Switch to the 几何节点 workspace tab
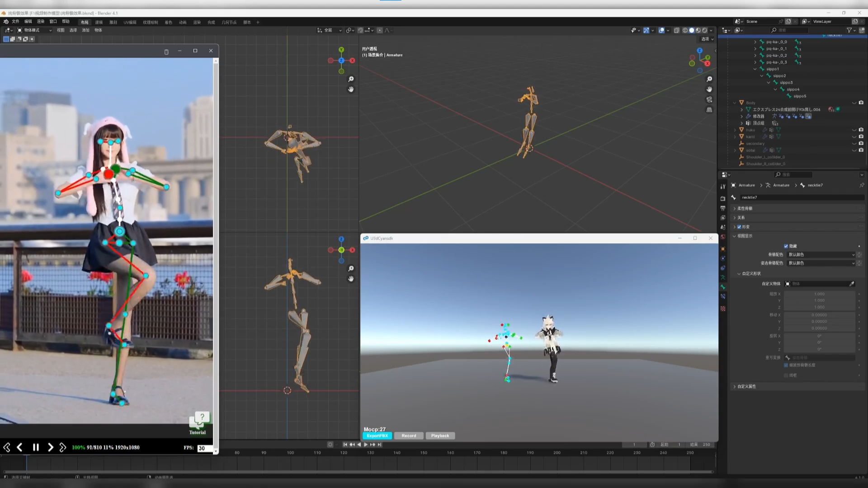868x488 pixels. coord(229,22)
